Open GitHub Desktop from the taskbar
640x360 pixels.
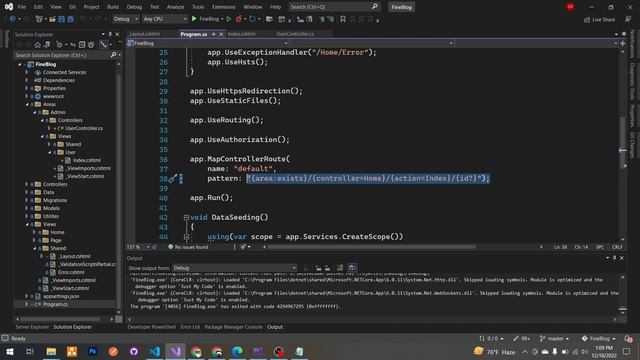click(x=134, y=351)
